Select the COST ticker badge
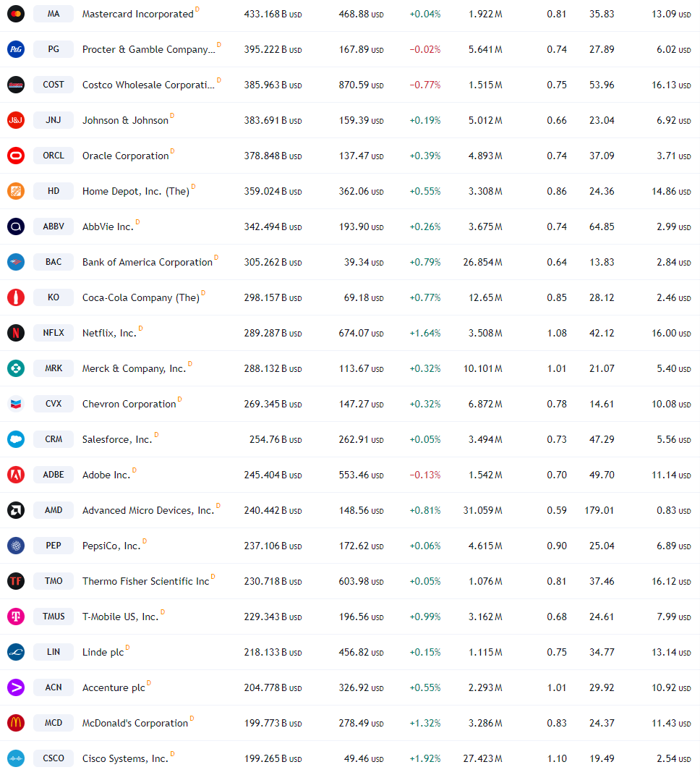This screenshot has height=775, width=700. click(54, 85)
